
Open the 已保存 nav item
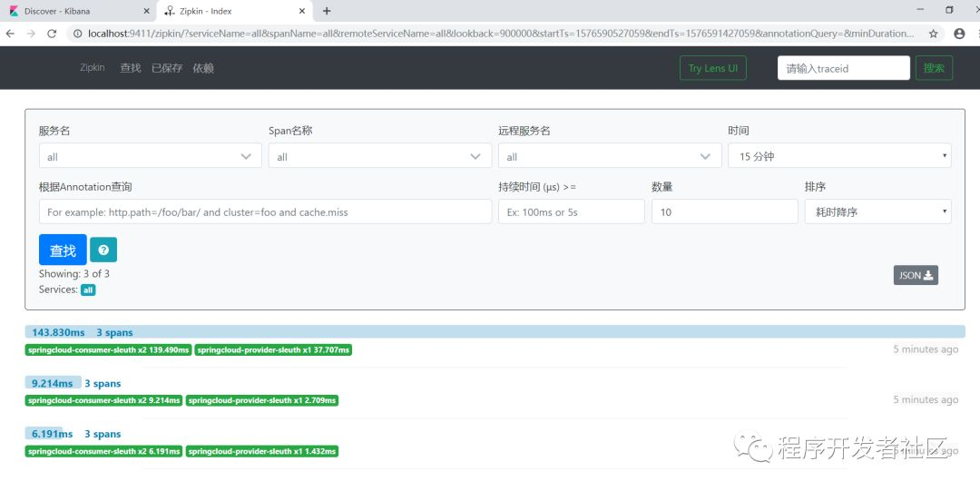(167, 68)
